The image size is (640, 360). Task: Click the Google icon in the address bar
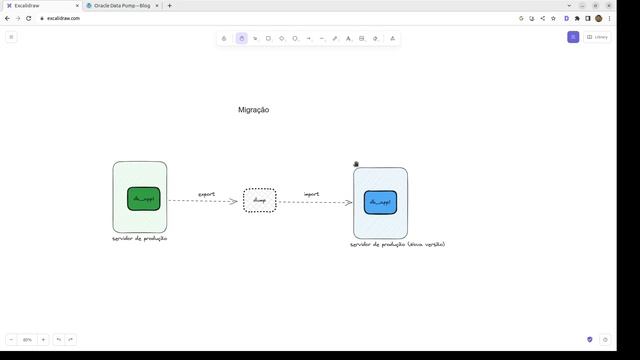tap(521, 18)
